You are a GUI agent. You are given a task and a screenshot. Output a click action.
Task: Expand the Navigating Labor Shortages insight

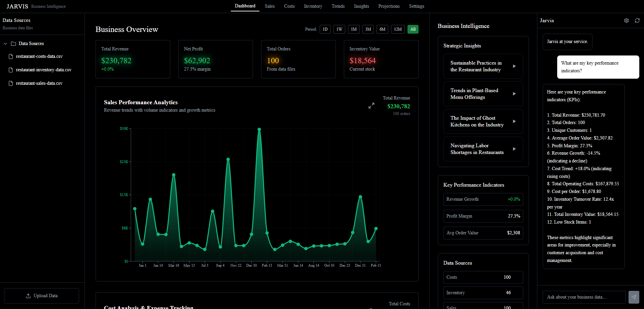pyautogui.click(x=514, y=149)
